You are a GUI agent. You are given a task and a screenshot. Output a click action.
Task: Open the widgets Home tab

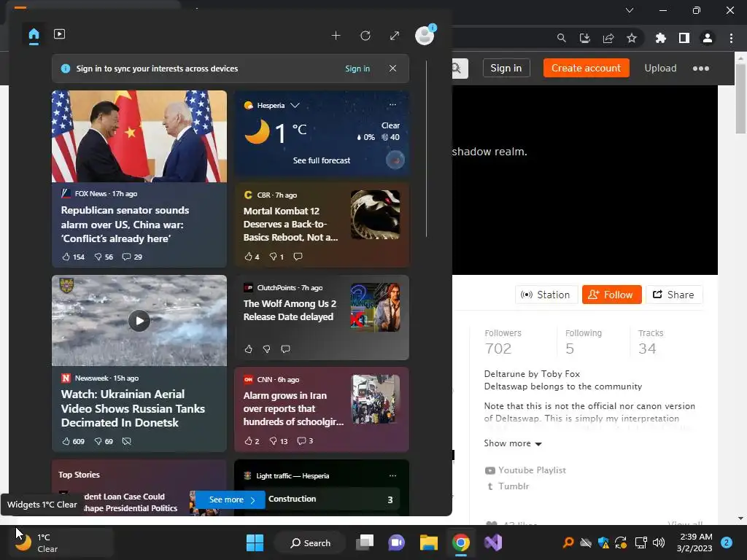(x=34, y=35)
